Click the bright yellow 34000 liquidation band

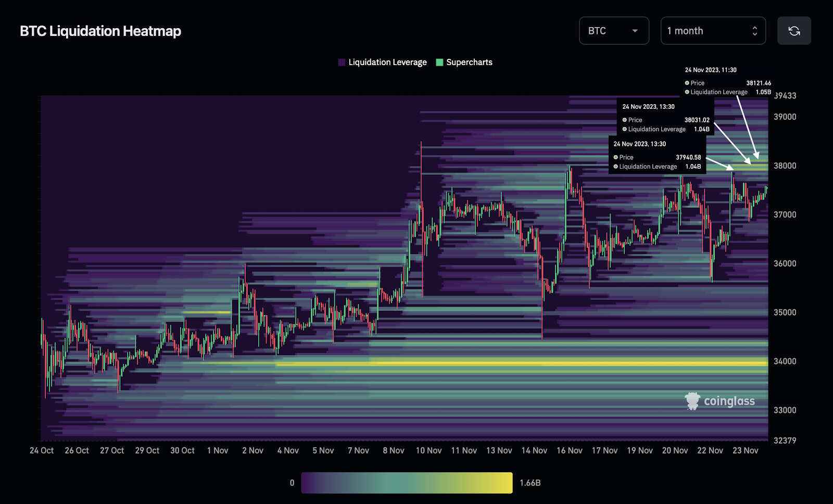[522, 363]
